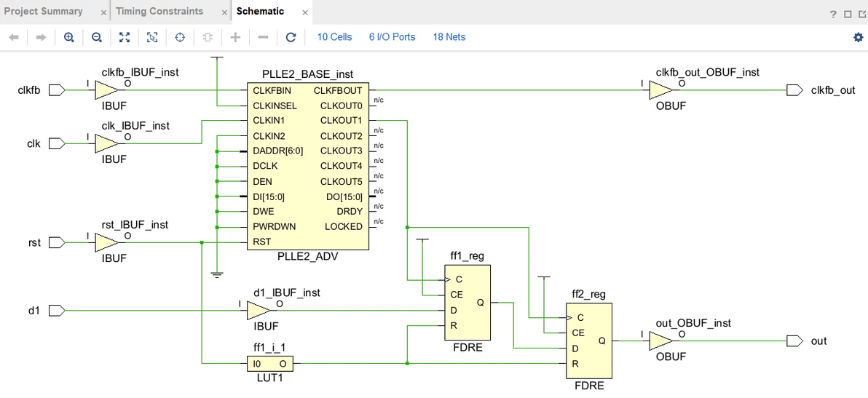Open the schematic settings gear
This screenshot has width=868, height=398.
[858, 37]
